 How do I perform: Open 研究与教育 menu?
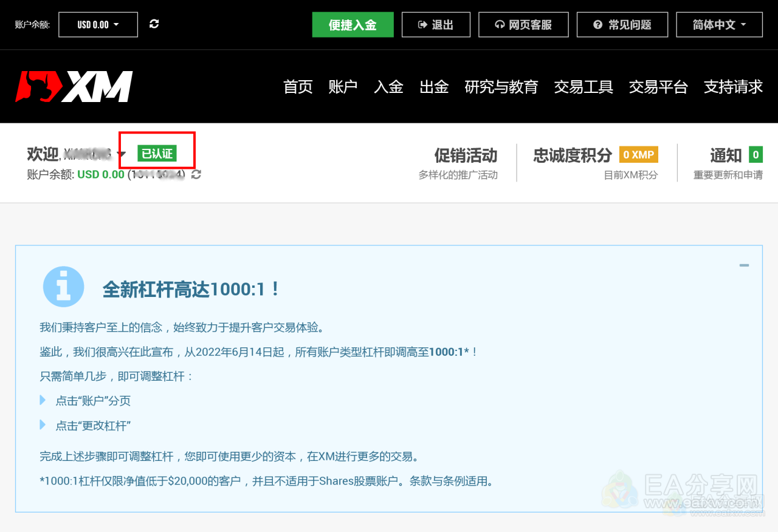[501, 87]
